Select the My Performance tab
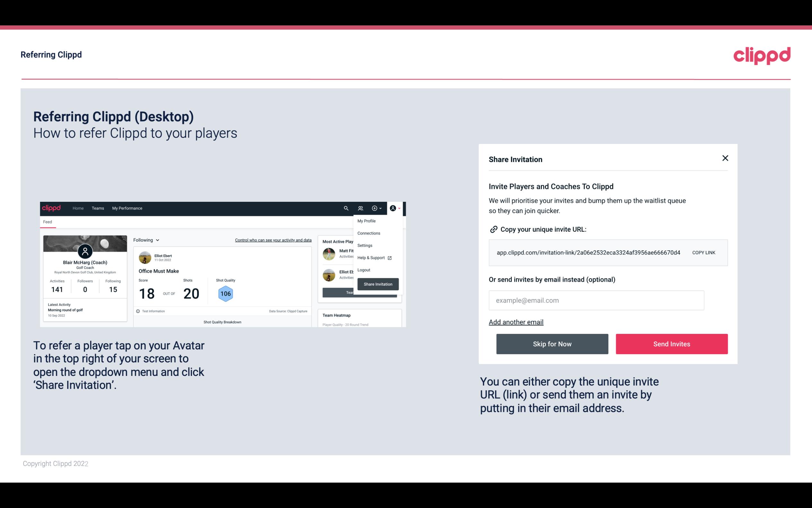The height and width of the screenshot is (508, 812). click(127, 208)
